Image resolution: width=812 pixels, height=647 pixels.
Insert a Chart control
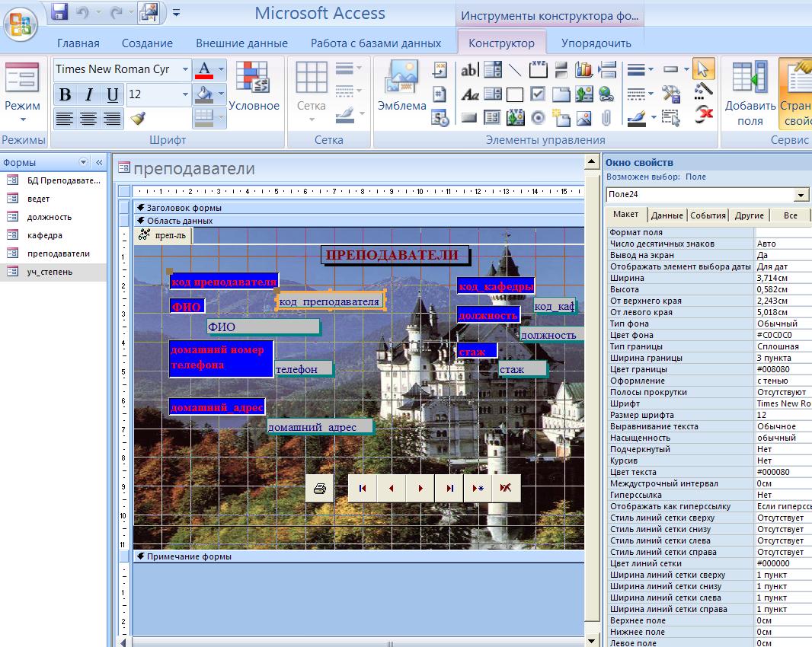(x=583, y=69)
